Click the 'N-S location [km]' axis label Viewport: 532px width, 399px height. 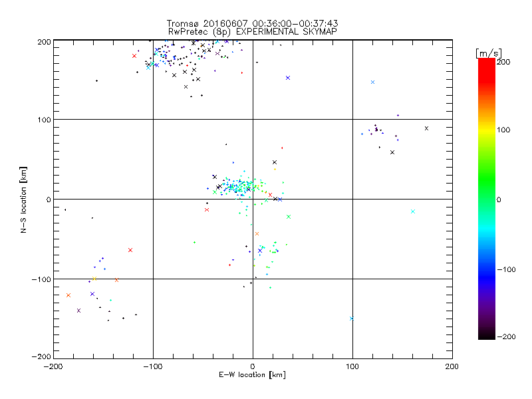[x=23, y=199]
